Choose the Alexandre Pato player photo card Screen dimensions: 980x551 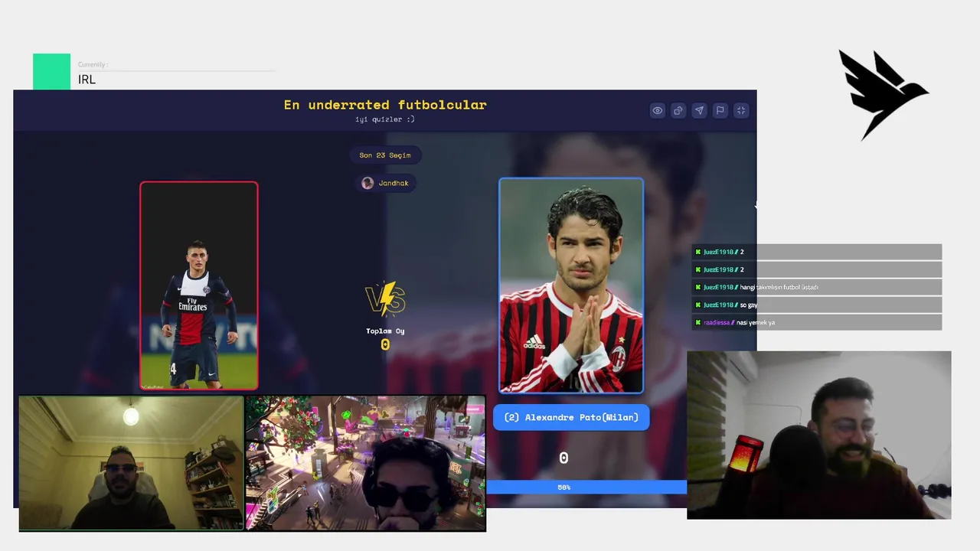(x=571, y=285)
